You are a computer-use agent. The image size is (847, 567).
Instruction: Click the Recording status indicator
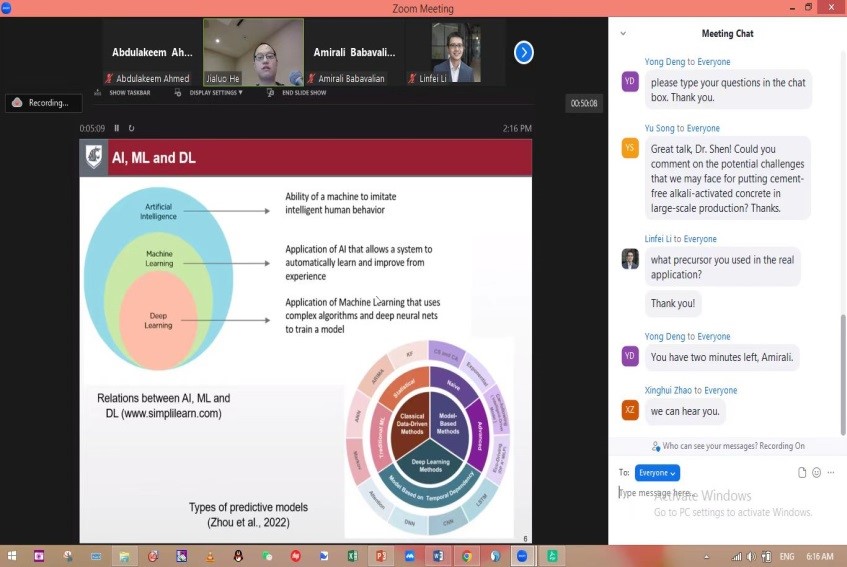(x=42, y=103)
